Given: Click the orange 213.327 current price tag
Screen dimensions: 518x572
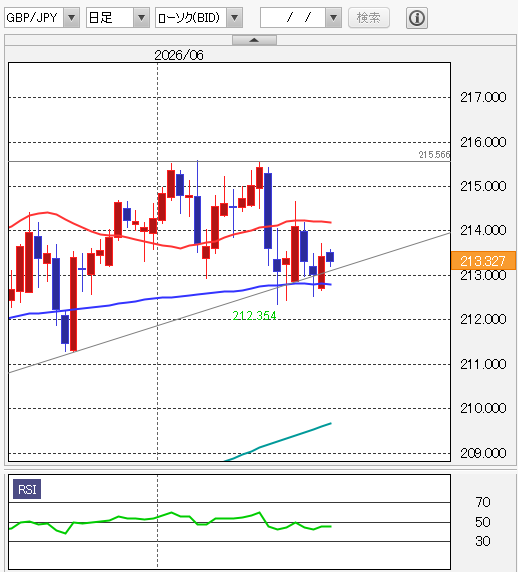Looking at the screenshot, I should click(483, 261).
